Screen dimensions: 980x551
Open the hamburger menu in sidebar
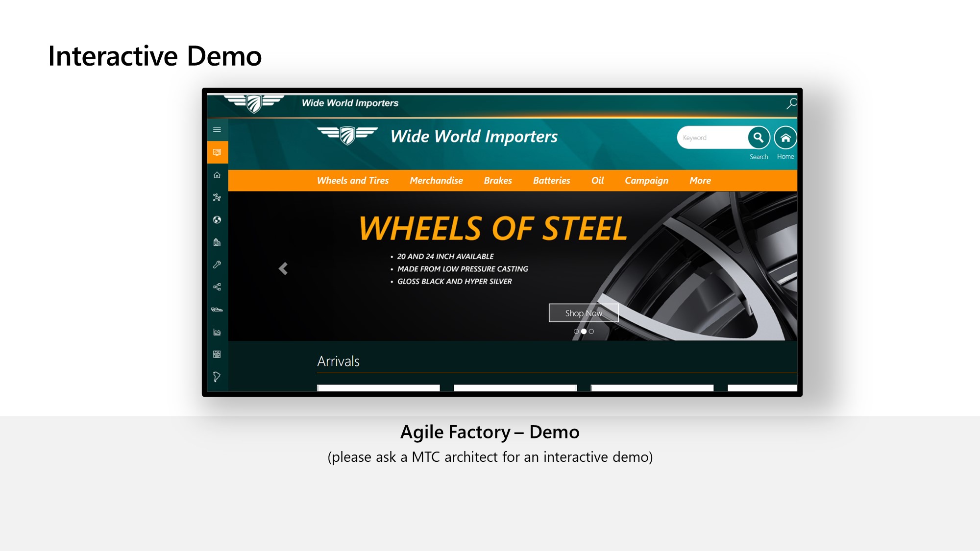tap(217, 130)
